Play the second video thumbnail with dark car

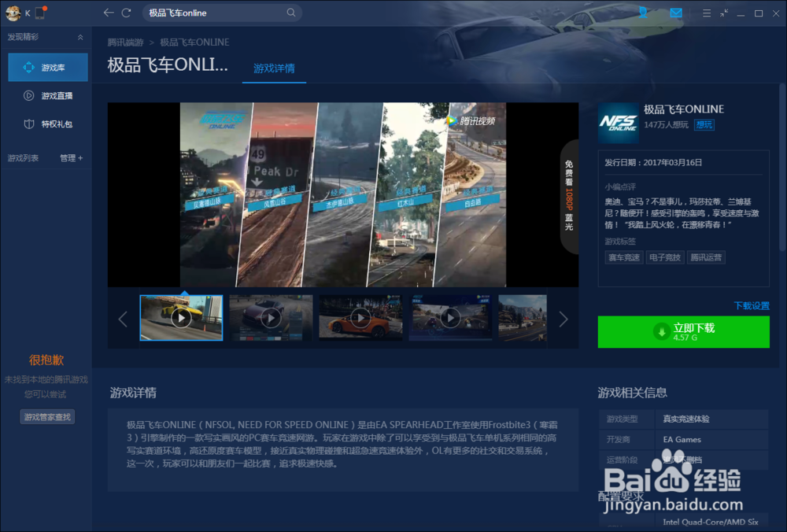[271, 318]
